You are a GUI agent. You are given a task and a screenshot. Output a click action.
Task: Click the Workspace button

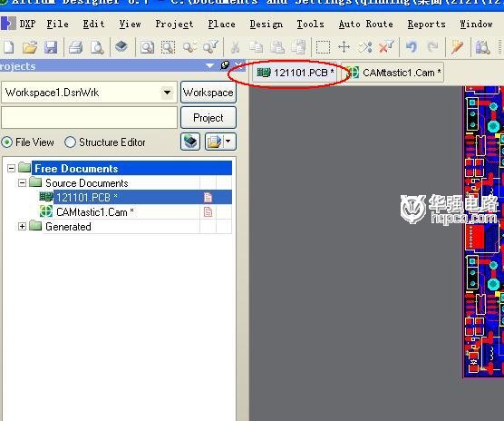tap(208, 93)
